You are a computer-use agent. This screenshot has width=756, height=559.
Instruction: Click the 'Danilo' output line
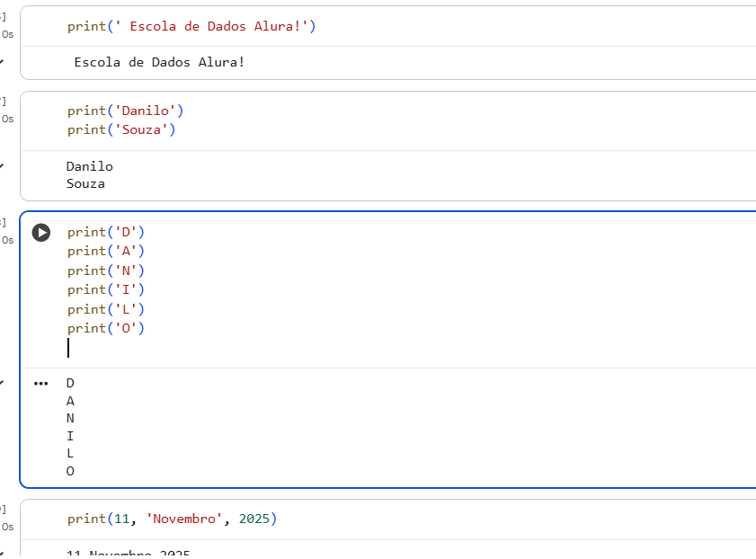coord(90,166)
